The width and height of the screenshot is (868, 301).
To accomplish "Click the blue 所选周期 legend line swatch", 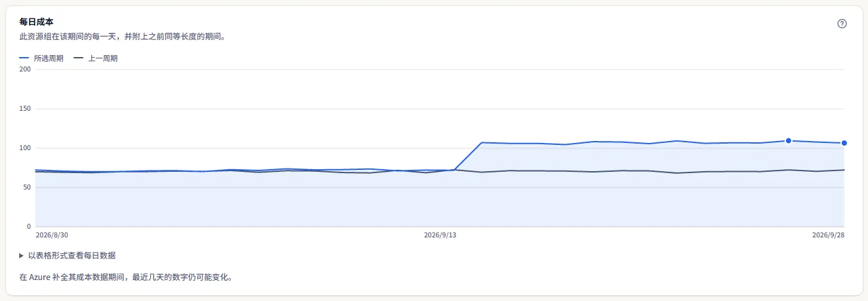I will point(24,58).
